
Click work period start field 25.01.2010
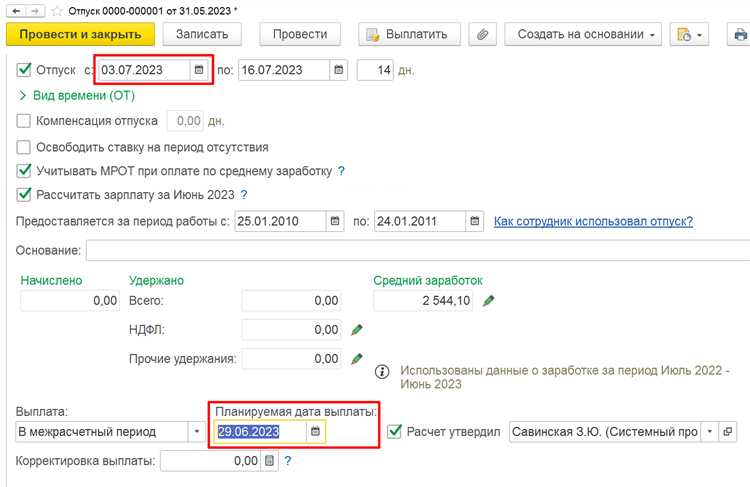click(280, 221)
